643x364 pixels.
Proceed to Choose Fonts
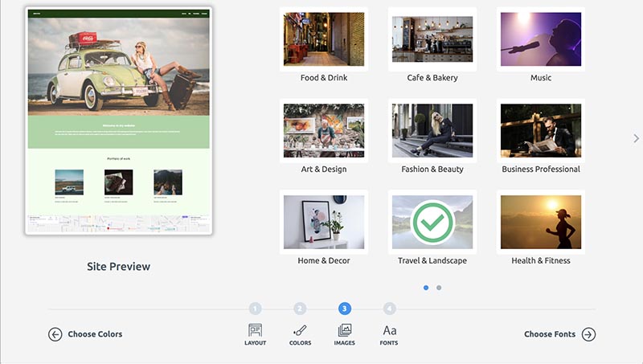tap(550, 334)
